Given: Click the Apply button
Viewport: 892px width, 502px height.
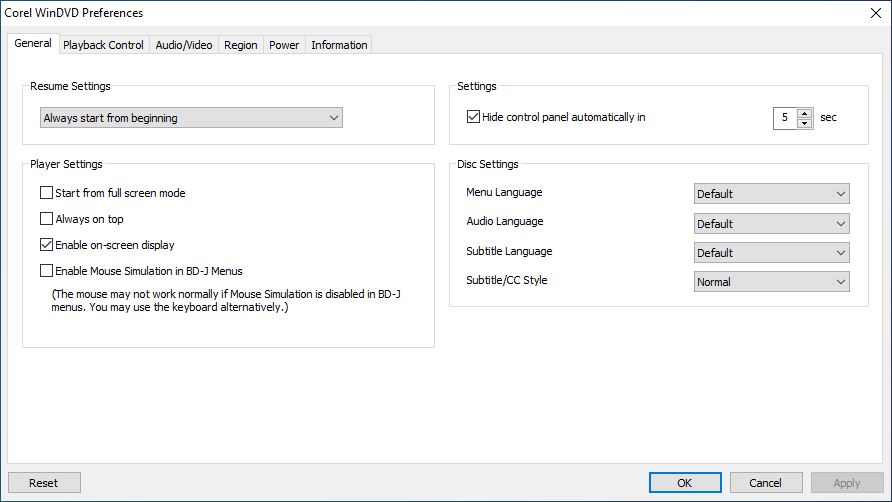Looking at the screenshot, I should [x=846, y=483].
